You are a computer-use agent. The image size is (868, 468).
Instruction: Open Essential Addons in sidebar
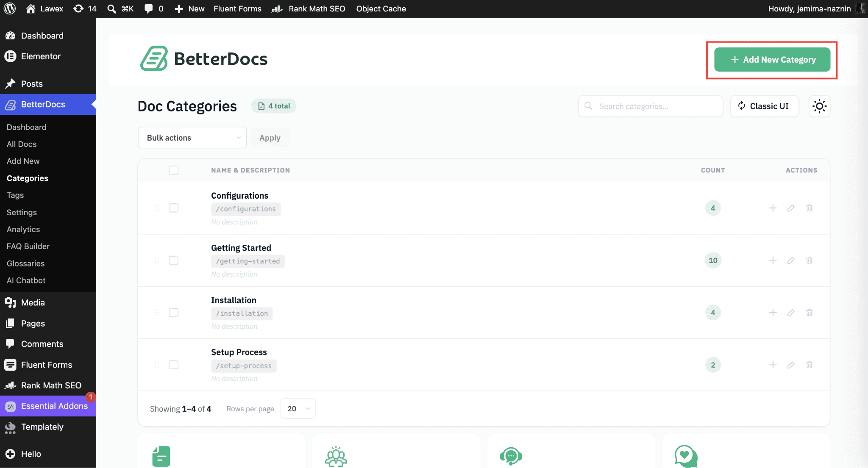[48, 406]
